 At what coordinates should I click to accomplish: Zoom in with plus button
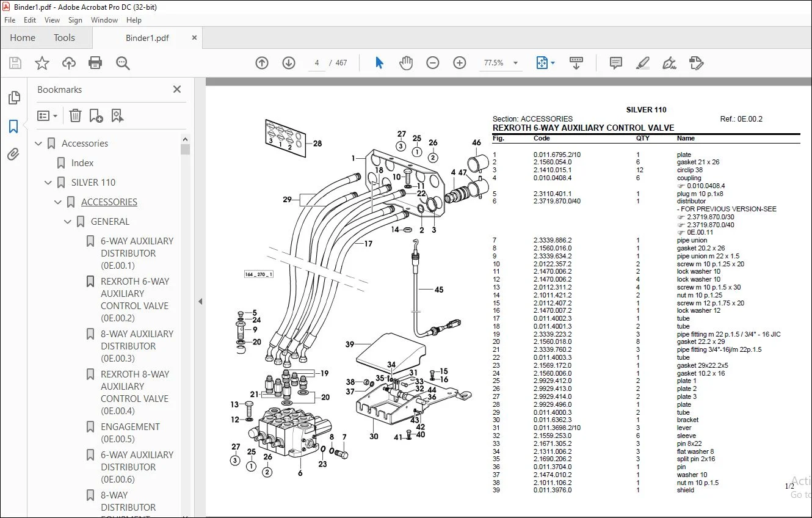click(x=460, y=63)
